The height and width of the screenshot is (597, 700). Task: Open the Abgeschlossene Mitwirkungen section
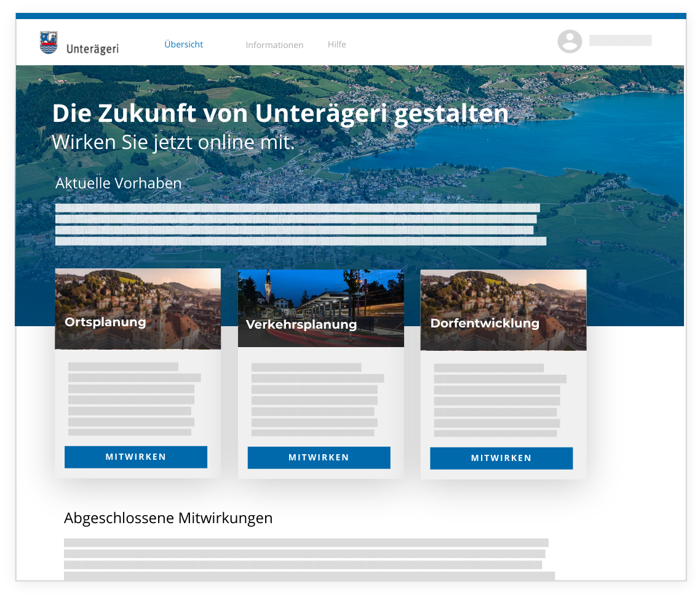[169, 518]
